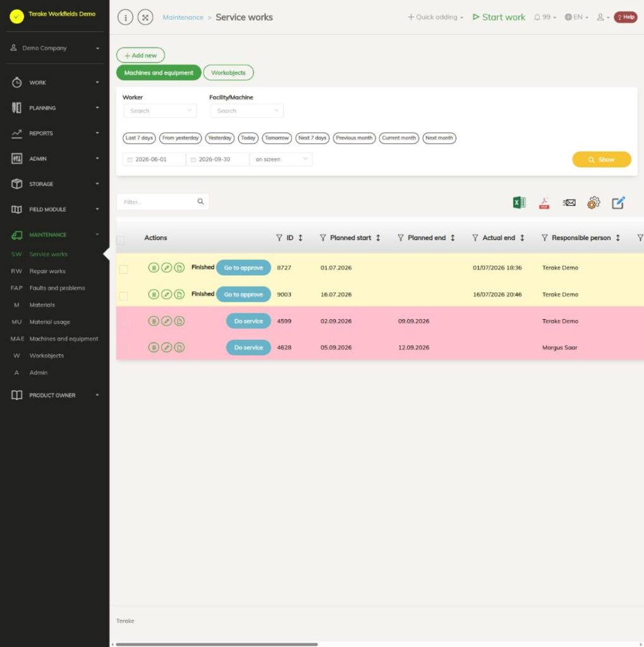Screen dimensions: 644x647
Task: Go to approve service work 8727
Action: click(243, 268)
